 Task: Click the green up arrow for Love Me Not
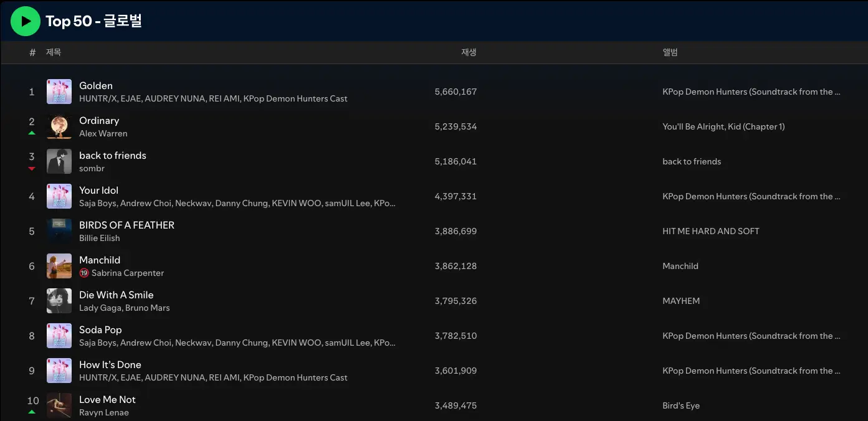pyautogui.click(x=32, y=412)
